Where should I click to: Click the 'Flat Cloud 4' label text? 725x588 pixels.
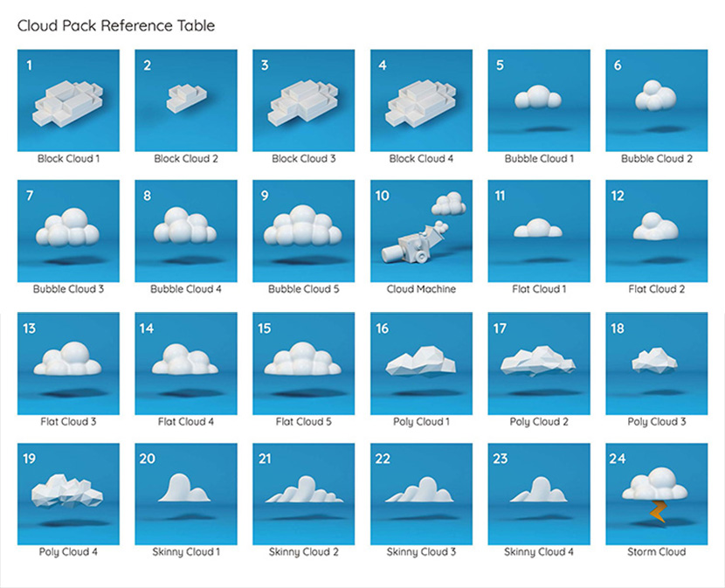[186, 422]
